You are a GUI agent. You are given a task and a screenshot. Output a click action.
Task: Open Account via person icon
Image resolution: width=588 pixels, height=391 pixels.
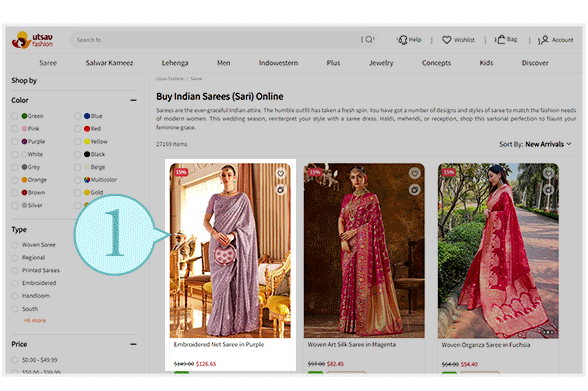[544, 40]
